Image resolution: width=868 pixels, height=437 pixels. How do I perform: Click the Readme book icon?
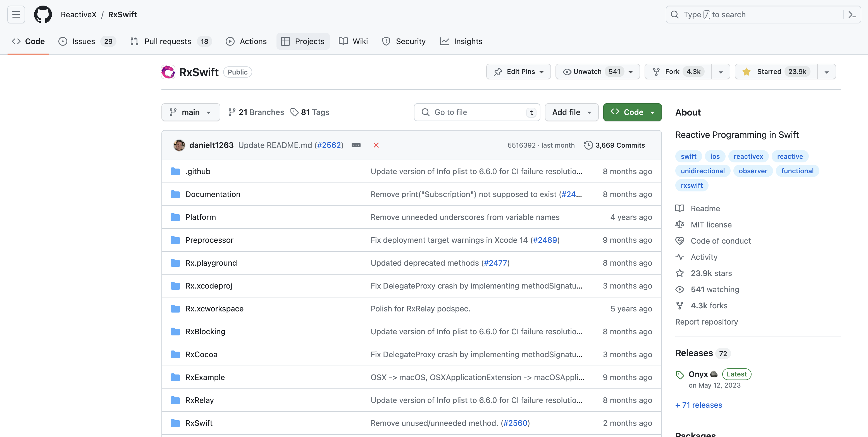(x=680, y=208)
